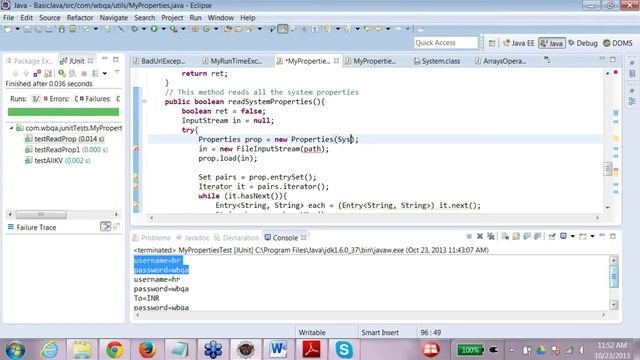Switch to Package Explorer tab
Image resolution: width=640 pixels, height=360 pixels.
[29, 61]
